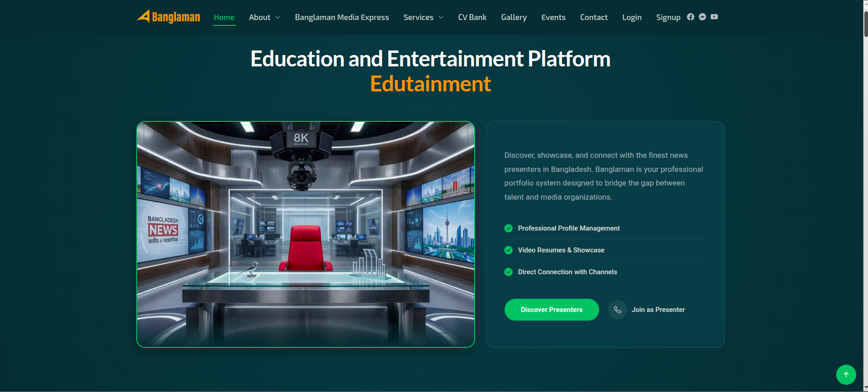Open the Messenger icon in the header
The width and height of the screenshot is (868, 392).
(x=702, y=17)
